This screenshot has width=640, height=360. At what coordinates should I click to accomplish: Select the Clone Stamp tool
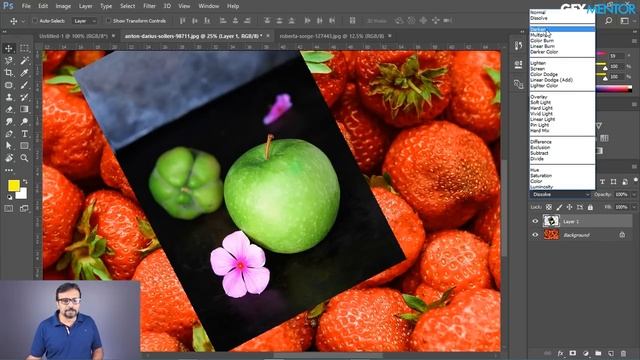9,97
